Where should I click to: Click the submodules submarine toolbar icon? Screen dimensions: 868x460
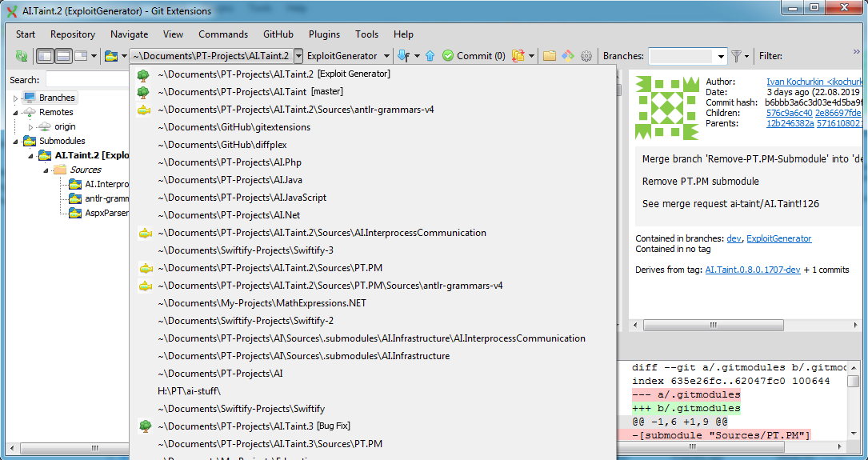tap(111, 56)
